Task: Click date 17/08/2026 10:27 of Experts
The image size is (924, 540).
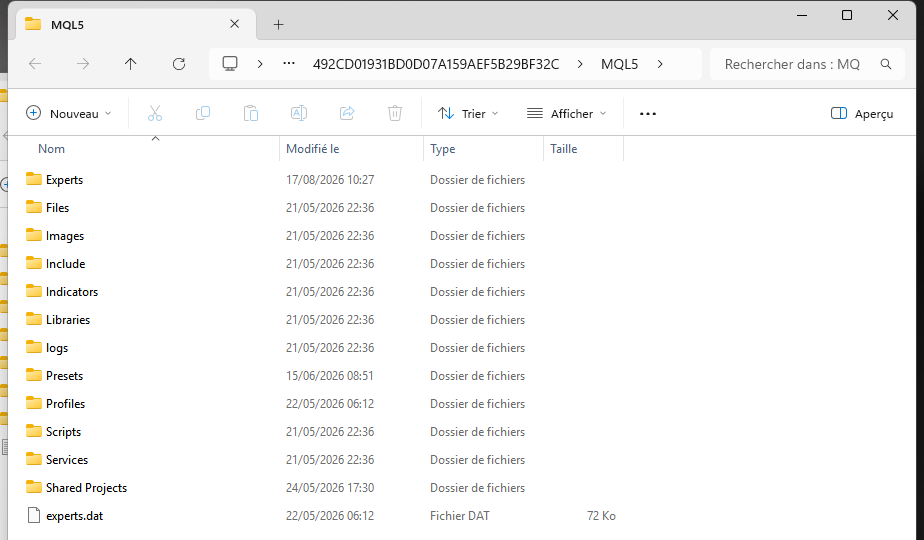Action: point(330,180)
